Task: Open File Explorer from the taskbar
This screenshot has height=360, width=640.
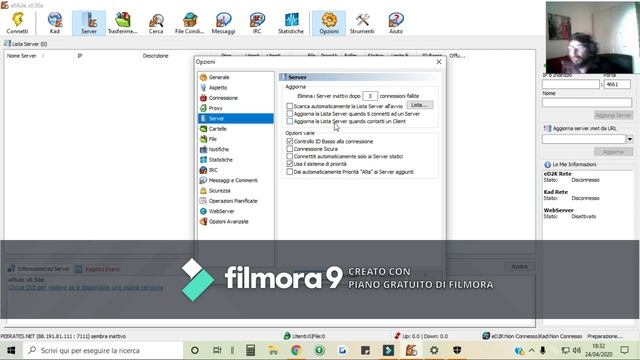Action: pos(273,350)
